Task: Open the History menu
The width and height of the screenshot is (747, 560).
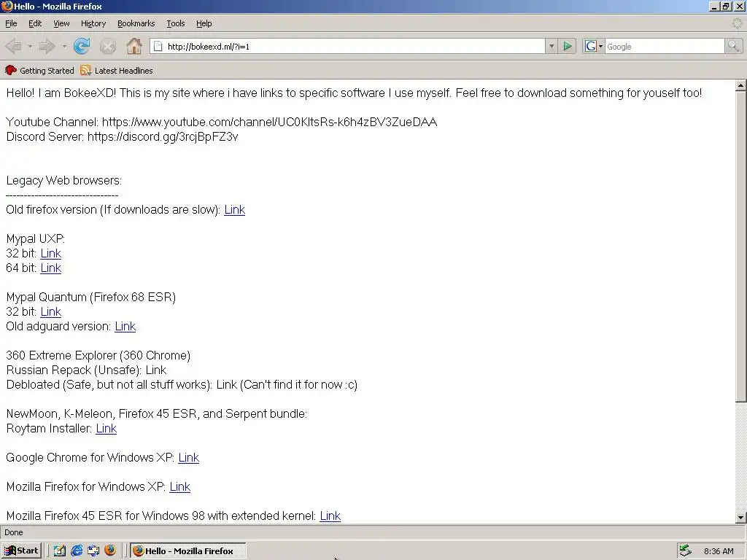Action: (93, 23)
